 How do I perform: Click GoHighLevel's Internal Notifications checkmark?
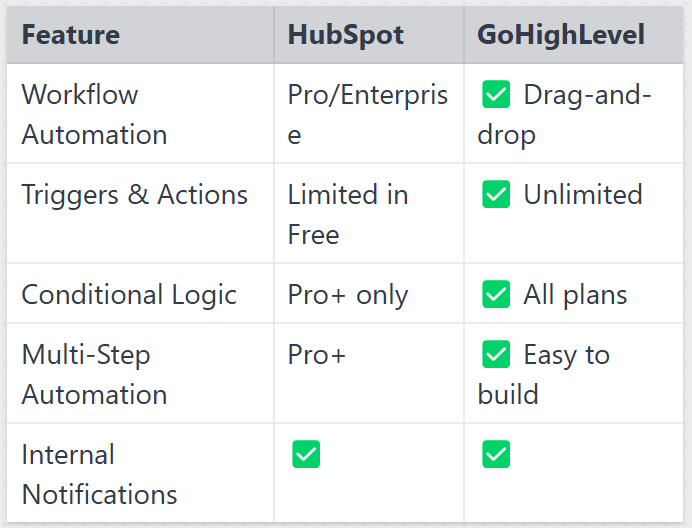click(x=496, y=454)
